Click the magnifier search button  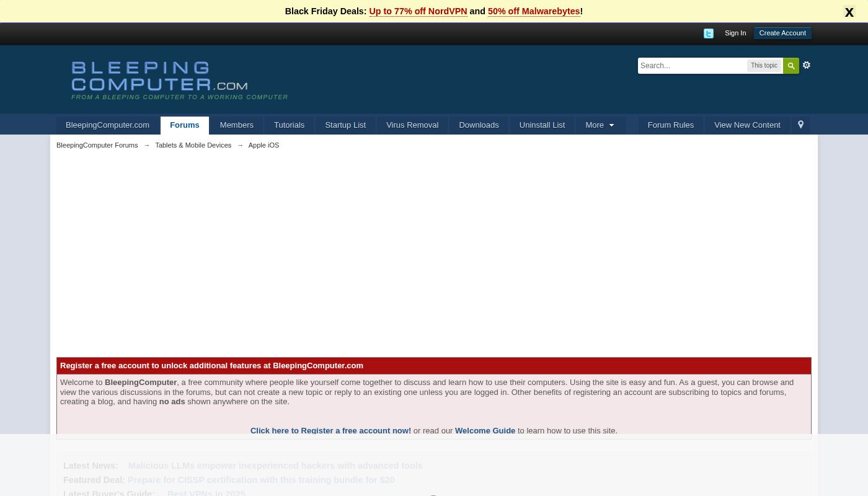click(791, 66)
